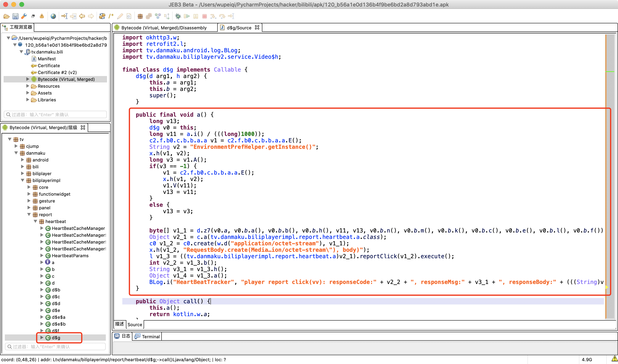Select HeartbeatParams class in tree
The height and width of the screenshot is (364, 618).
tap(70, 256)
